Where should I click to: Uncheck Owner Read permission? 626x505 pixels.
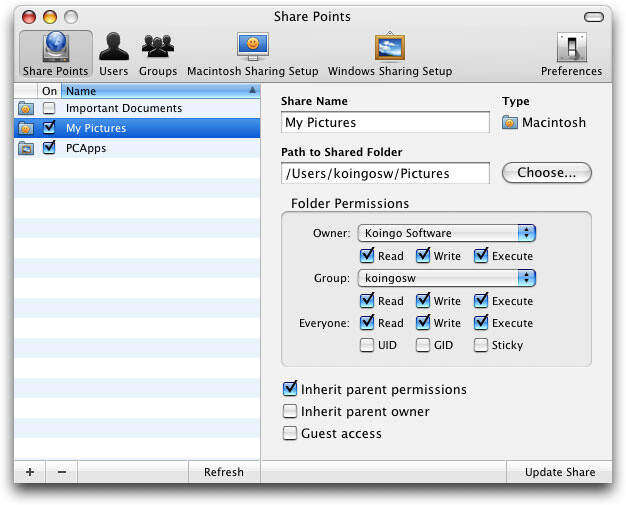click(367, 255)
